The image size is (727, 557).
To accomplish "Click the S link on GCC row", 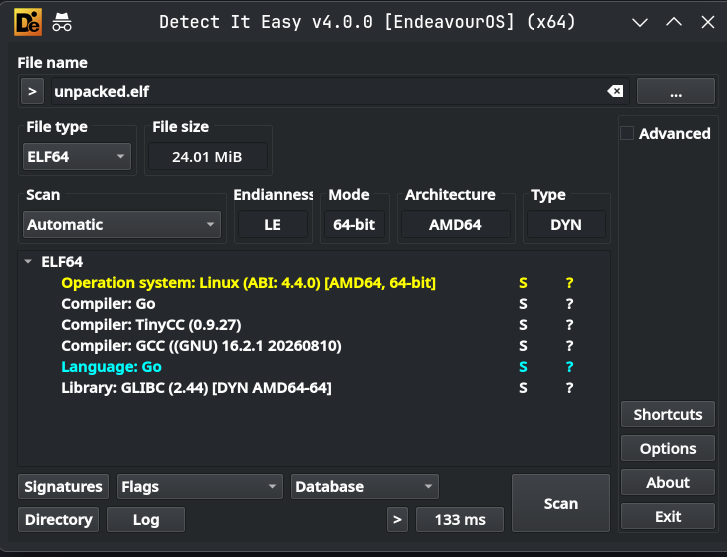I will [523, 346].
